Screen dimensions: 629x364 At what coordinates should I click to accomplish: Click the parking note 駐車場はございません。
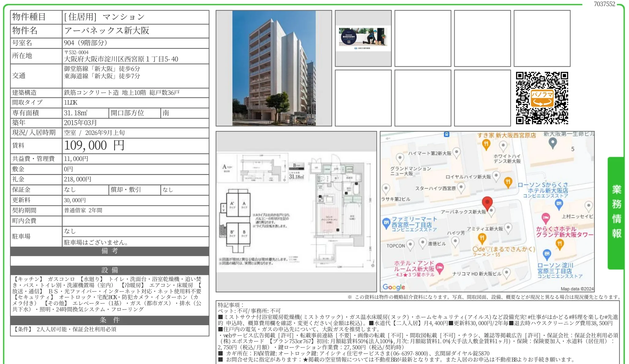(x=96, y=242)
